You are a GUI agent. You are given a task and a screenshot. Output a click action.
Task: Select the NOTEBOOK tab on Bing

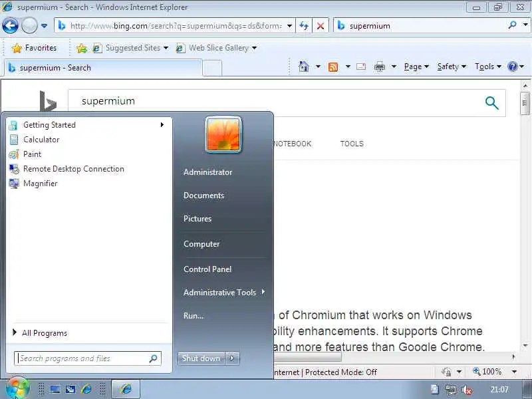tap(292, 144)
